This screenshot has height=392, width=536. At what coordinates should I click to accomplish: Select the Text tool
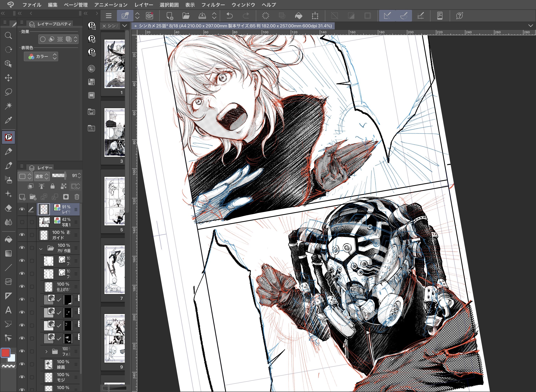point(8,310)
